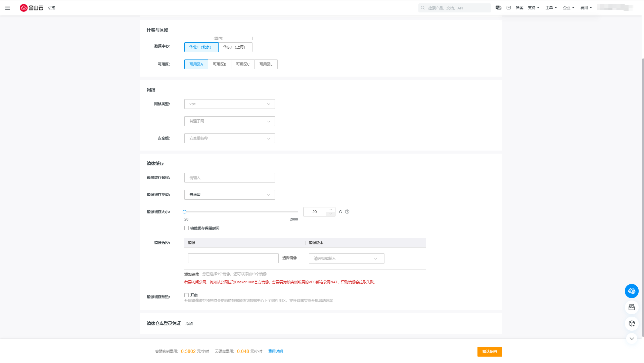Viewport: 644px width, 363px height.
Task: Click the orange 确认配置 button
Action: 490,352
